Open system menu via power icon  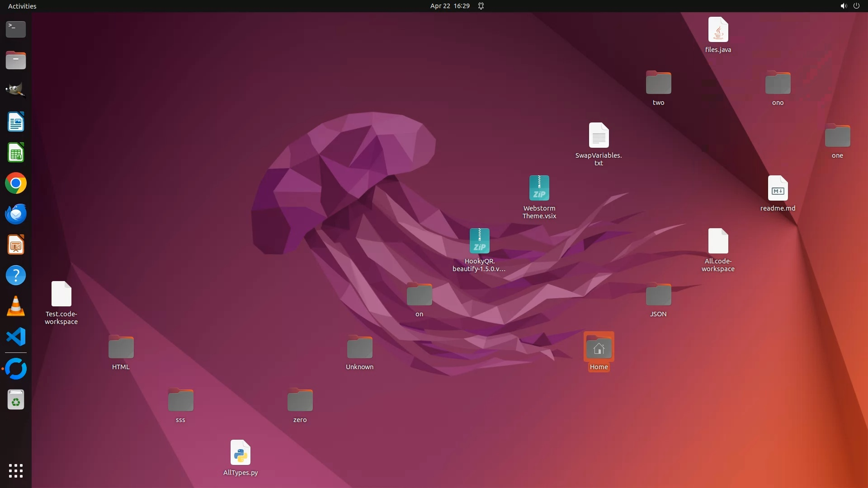[856, 6]
